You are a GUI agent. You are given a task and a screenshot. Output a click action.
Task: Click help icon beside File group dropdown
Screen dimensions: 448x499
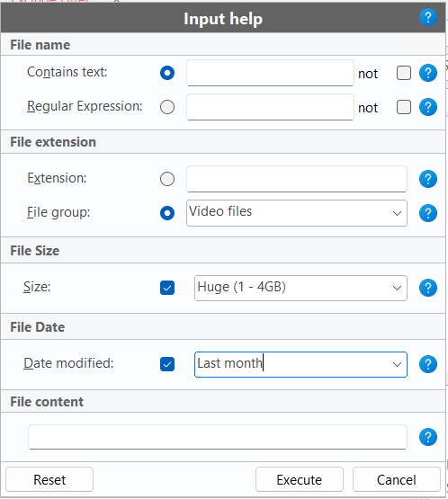tap(428, 213)
